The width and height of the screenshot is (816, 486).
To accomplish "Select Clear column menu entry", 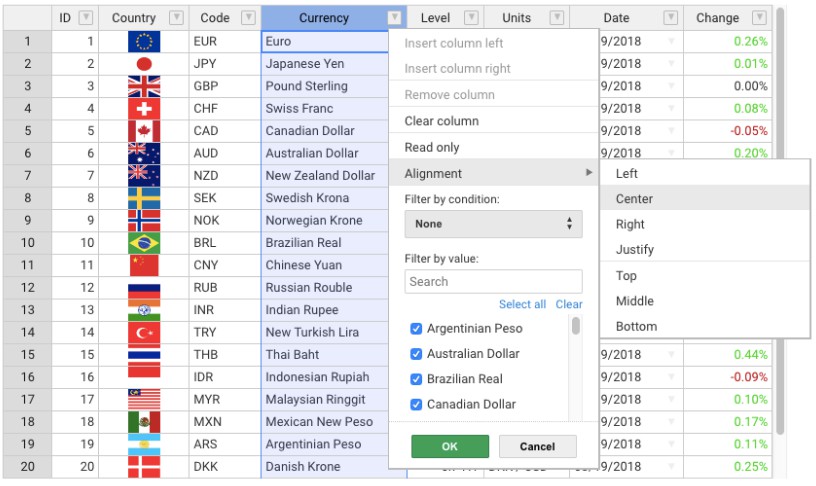I will coord(441,121).
